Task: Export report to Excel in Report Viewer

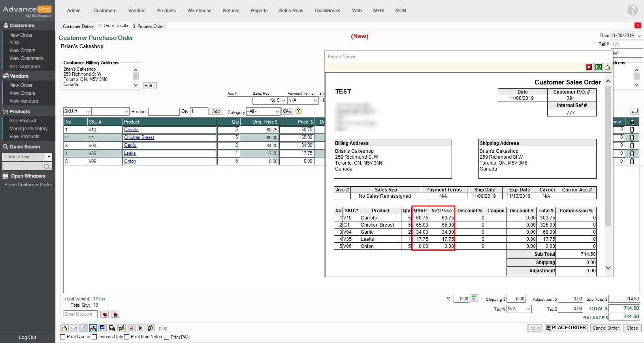Action: point(598,67)
